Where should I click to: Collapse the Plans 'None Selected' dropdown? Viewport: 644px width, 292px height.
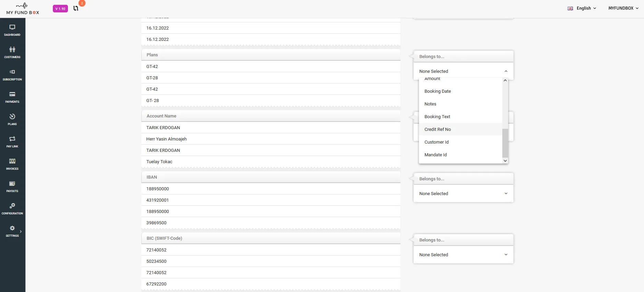464,71
